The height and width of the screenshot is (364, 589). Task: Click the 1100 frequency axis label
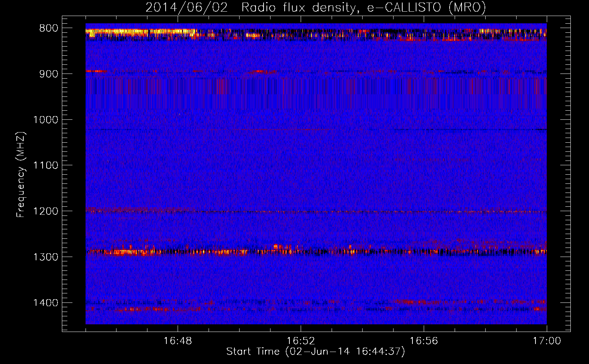46,166
